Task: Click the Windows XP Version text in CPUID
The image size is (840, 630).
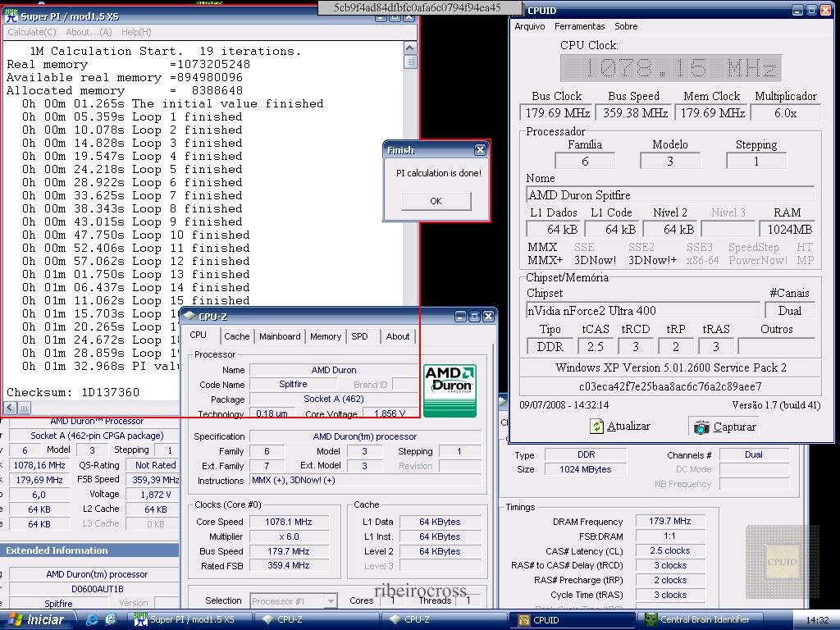Action: pyautogui.click(x=670, y=367)
